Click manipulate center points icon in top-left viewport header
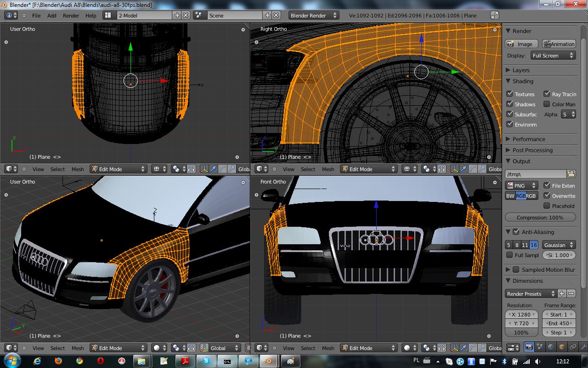The image size is (588, 368). click(191, 169)
